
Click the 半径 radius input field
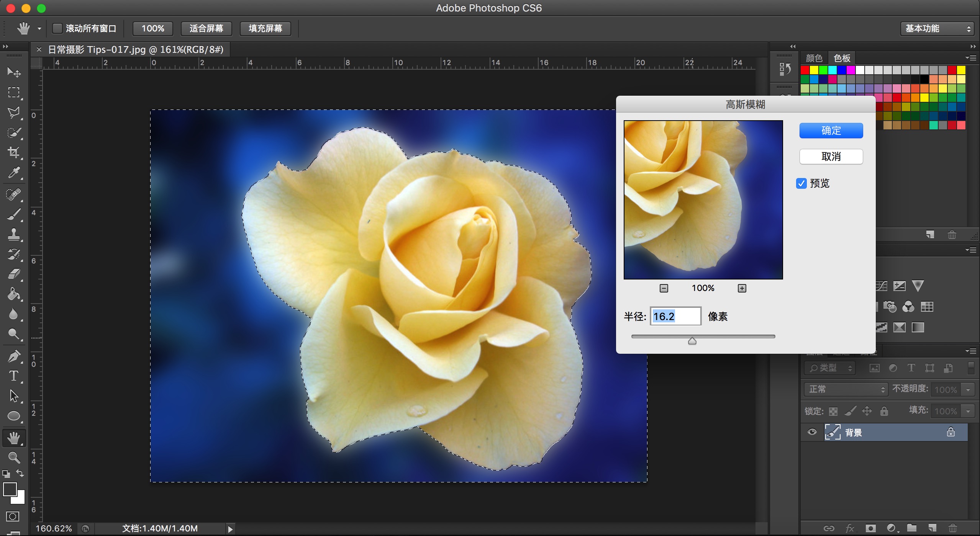pyautogui.click(x=675, y=316)
